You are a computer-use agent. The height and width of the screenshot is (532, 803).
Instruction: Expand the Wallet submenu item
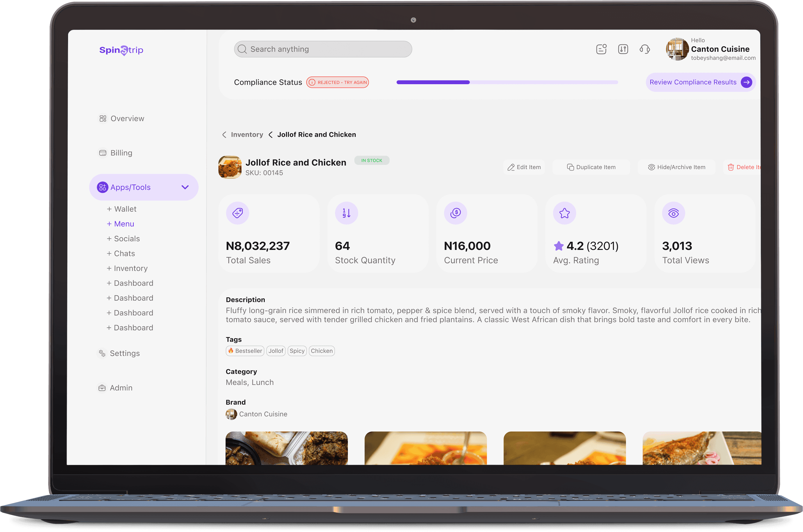click(x=122, y=209)
